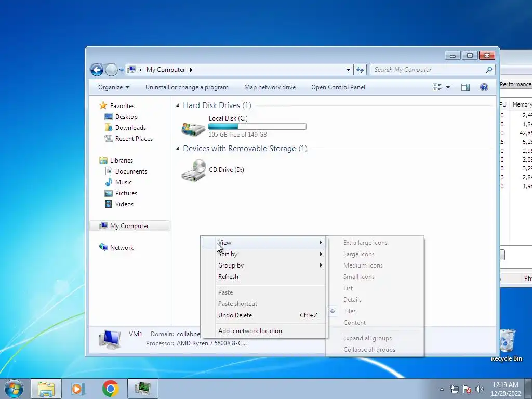Screen dimensions: 532x399
Task: Choose Undo Delete from the context menu
Action: [263, 315]
